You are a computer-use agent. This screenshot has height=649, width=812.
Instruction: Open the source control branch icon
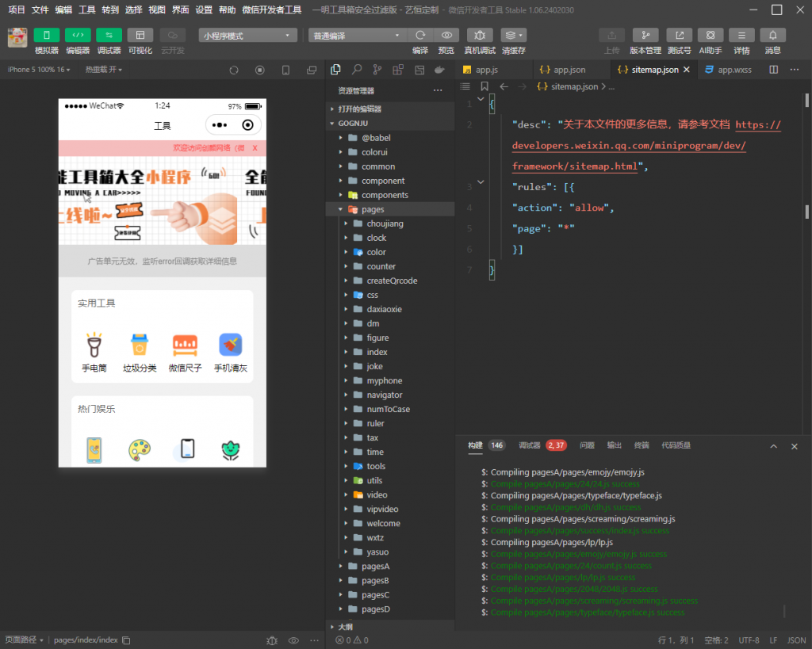[x=377, y=70]
